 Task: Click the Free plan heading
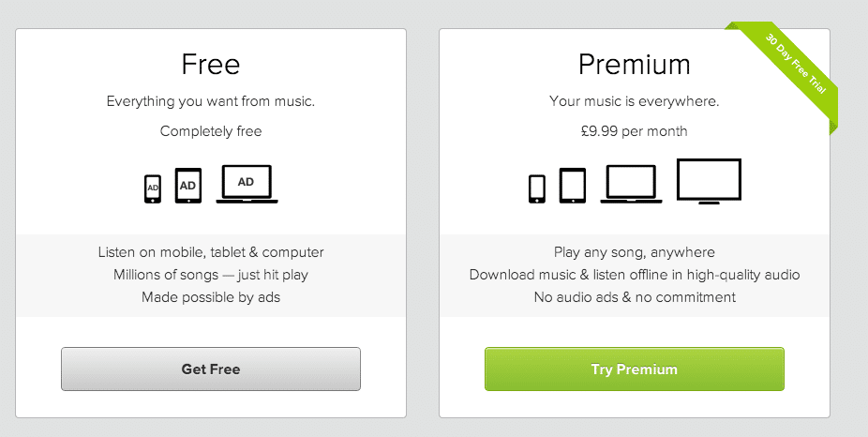pyautogui.click(x=210, y=65)
